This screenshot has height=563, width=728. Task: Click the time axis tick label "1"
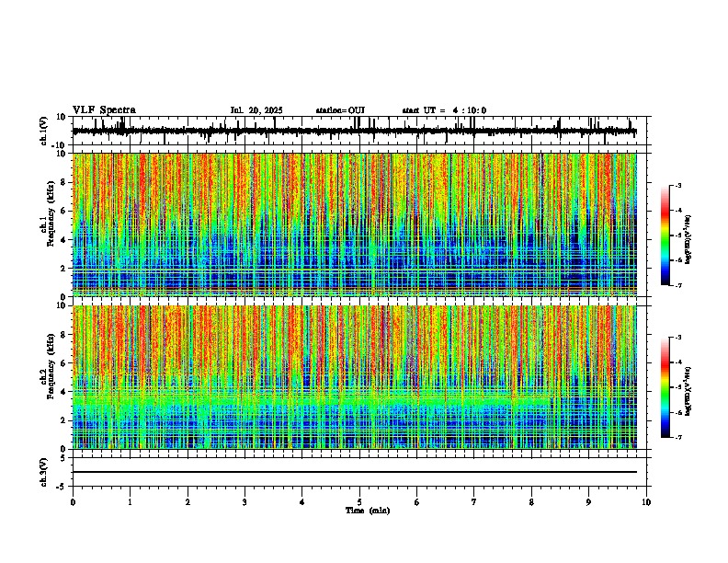coord(130,502)
